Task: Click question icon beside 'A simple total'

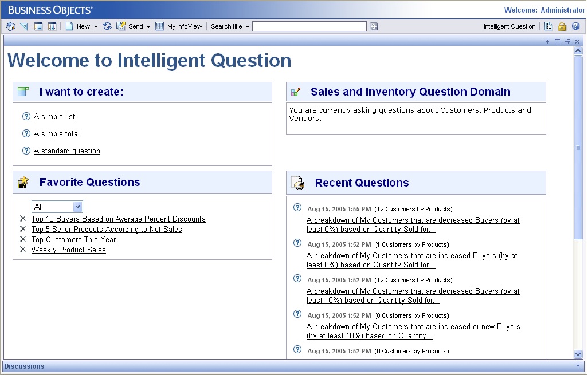Action: coord(26,133)
